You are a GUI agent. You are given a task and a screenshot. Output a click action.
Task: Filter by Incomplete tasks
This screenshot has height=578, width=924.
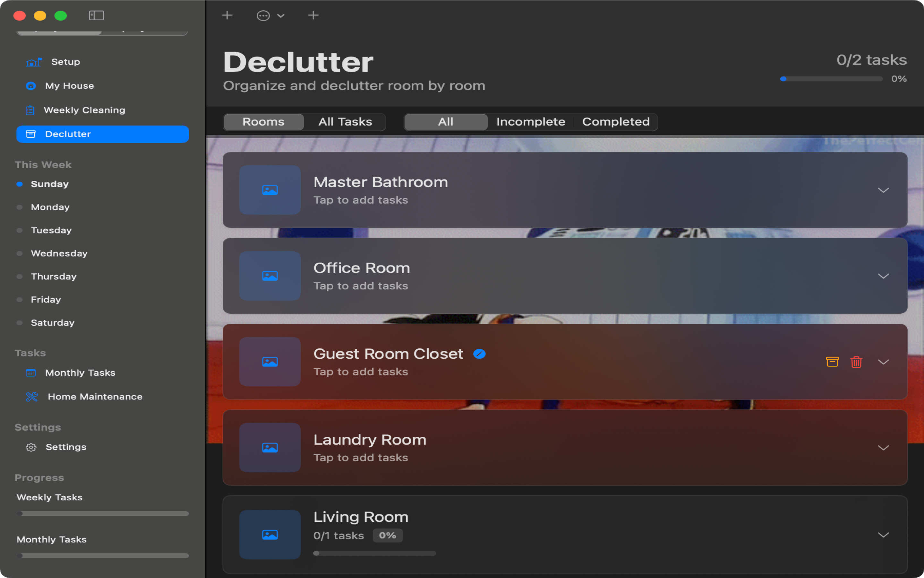click(531, 122)
